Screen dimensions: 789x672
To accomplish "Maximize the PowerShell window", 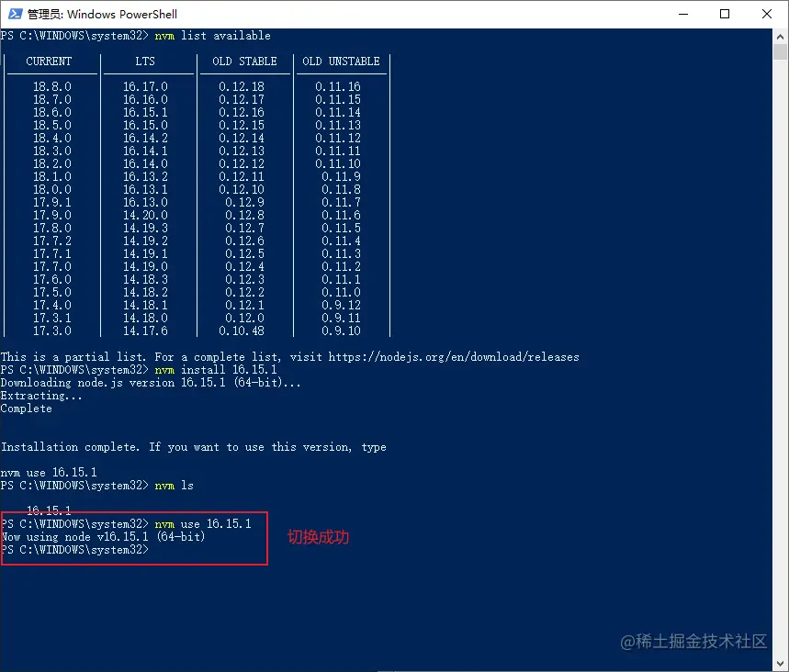I will (725, 14).
